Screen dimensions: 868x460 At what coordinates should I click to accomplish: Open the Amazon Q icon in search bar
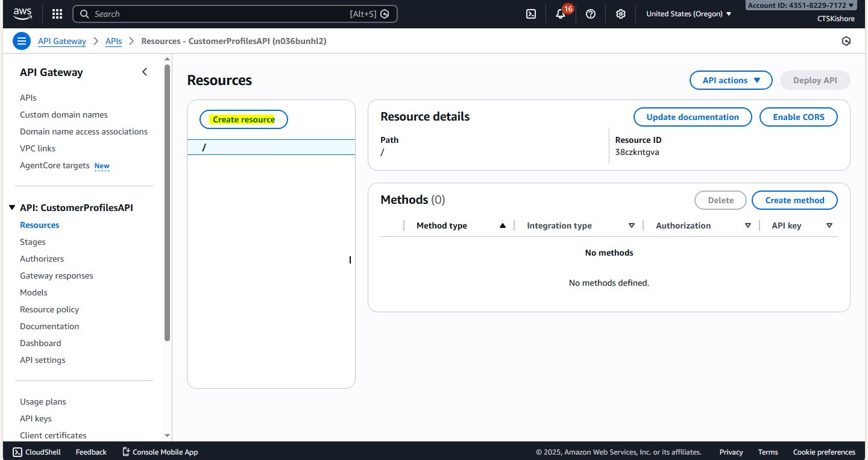coord(385,14)
